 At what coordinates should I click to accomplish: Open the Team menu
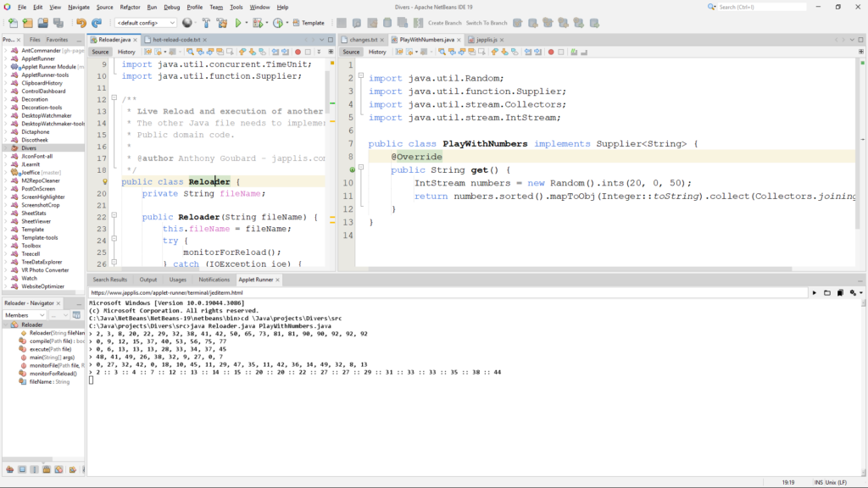pos(216,7)
